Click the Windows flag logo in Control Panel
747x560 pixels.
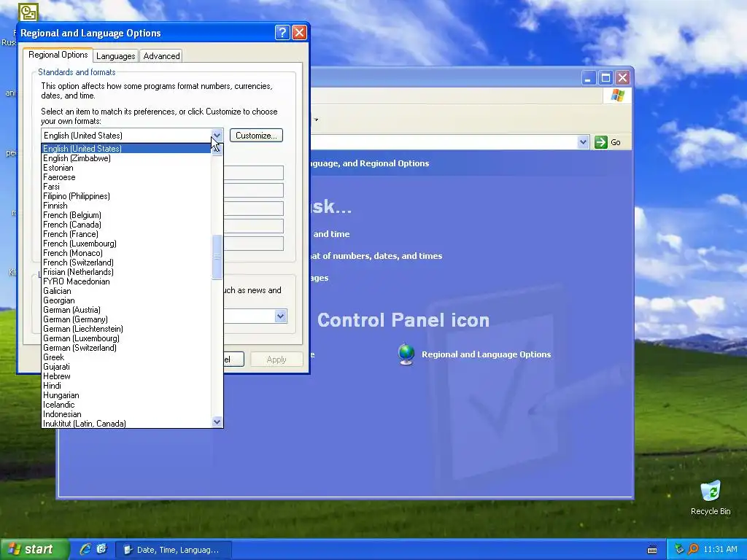(618, 96)
